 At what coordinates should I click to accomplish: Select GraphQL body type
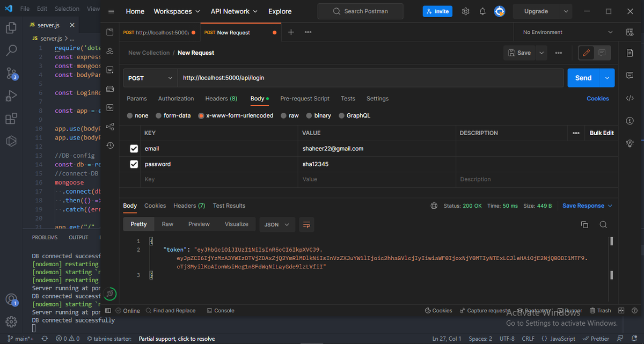click(x=341, y=115)
